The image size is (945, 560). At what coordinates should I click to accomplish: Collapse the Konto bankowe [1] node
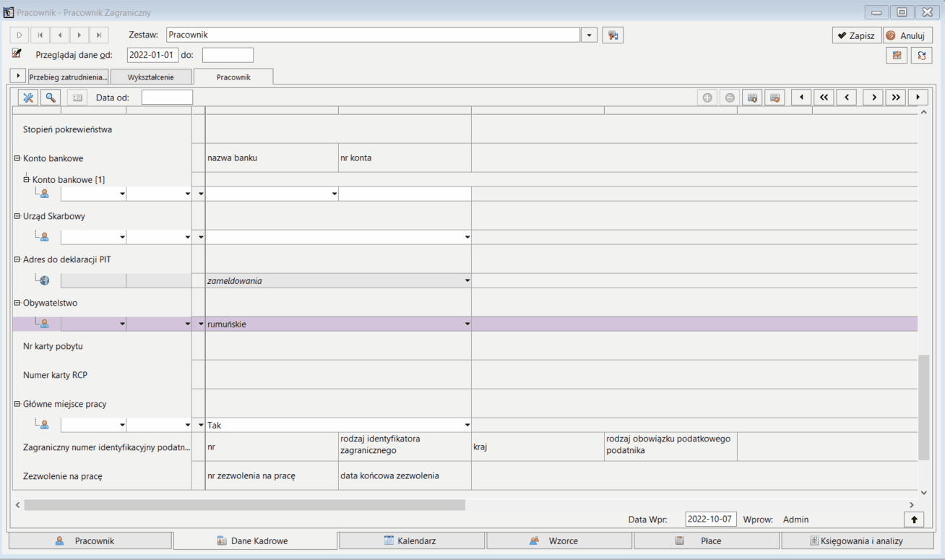(27, 179)
